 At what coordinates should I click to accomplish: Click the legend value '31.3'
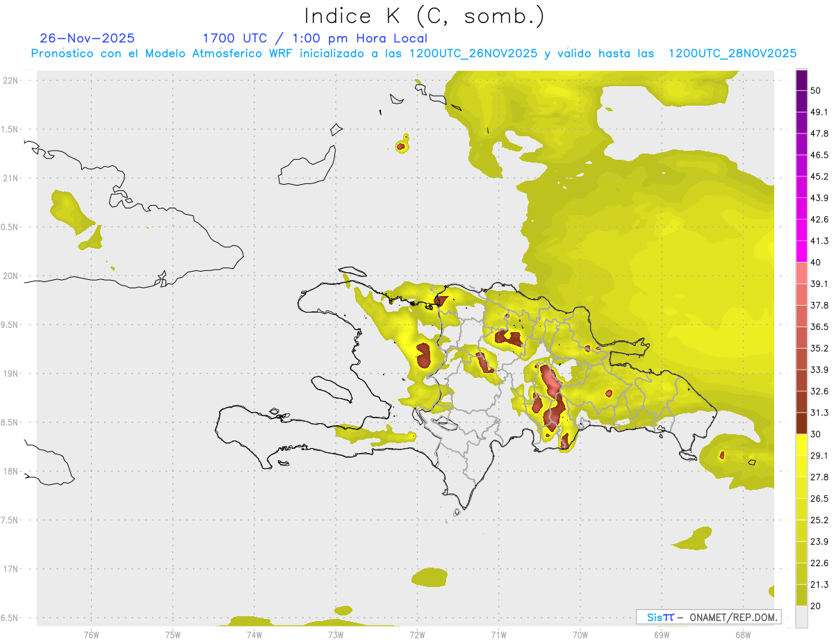pyautogui.click(x=819, y=413)
